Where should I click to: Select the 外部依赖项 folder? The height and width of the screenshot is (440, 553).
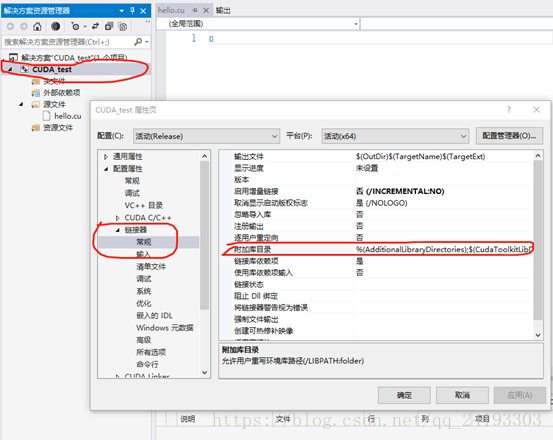[61, 93]
